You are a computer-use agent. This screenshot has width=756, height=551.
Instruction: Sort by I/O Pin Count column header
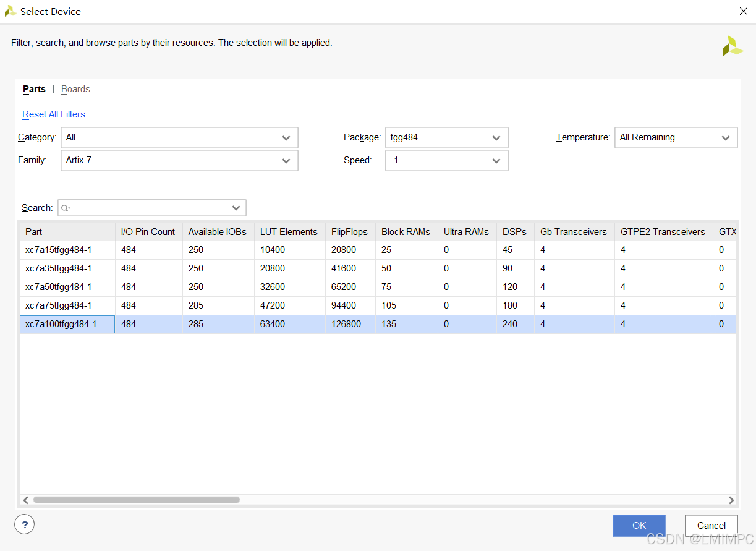tap(148, 232)
